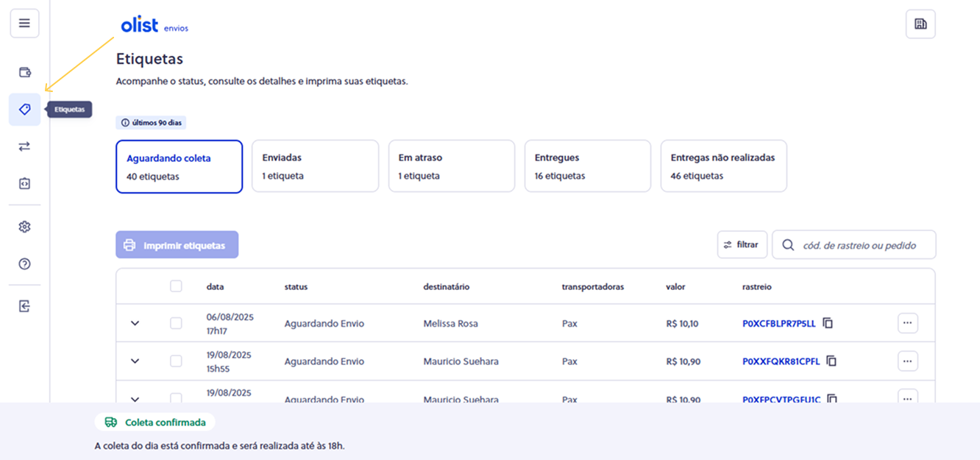
Task: Expand the 19/08/2025 15h55 row chevron
Action: tap(135, 361)
